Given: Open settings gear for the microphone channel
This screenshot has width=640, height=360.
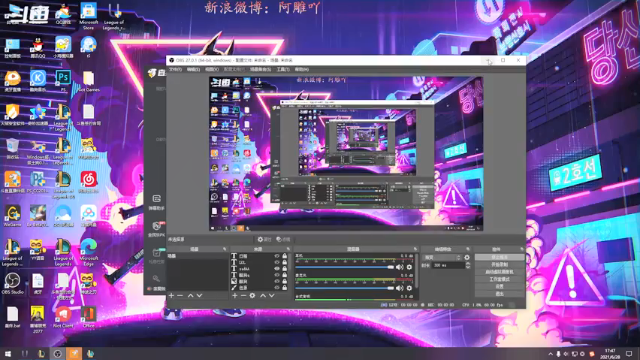Looking at the screenshot, I should [409, 288].
